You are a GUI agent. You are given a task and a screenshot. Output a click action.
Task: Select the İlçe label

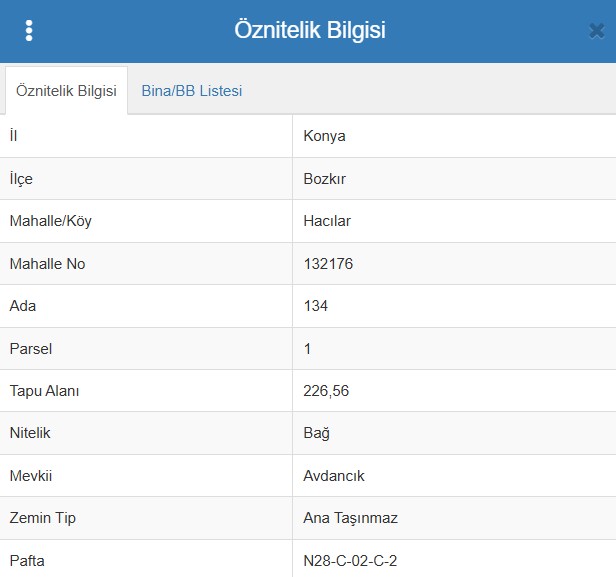pyautogui.click(x=21, y=179)
